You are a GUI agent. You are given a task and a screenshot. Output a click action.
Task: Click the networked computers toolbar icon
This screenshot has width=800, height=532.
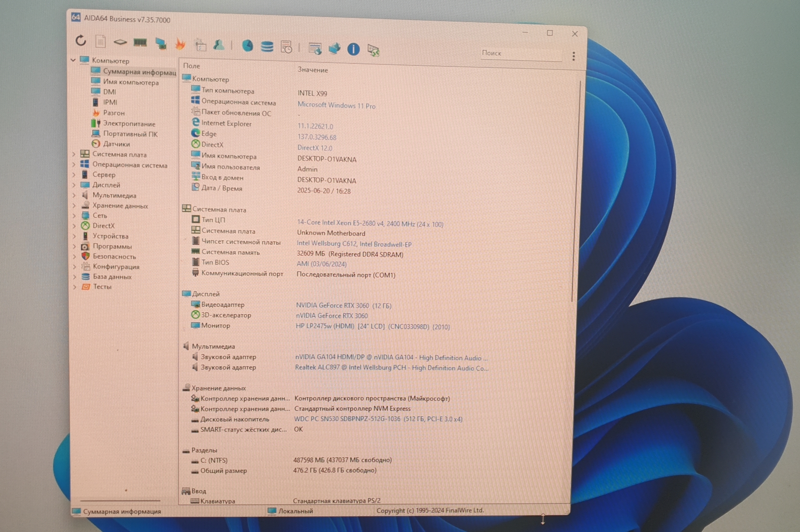[334, 49]
